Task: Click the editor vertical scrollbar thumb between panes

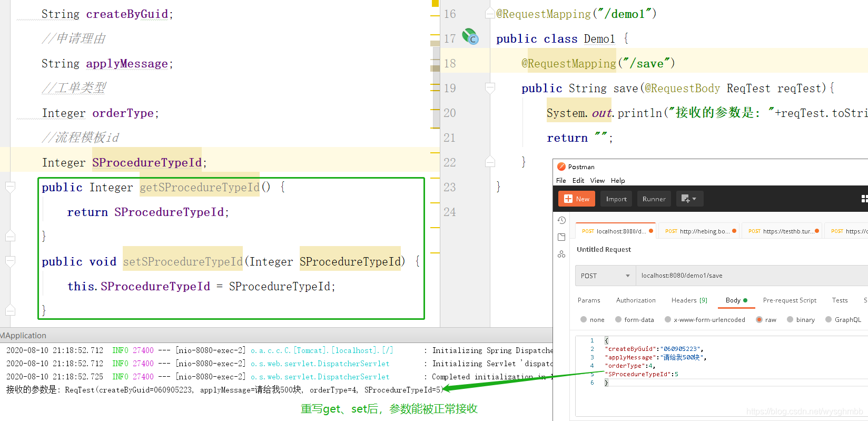Action: 435,87
